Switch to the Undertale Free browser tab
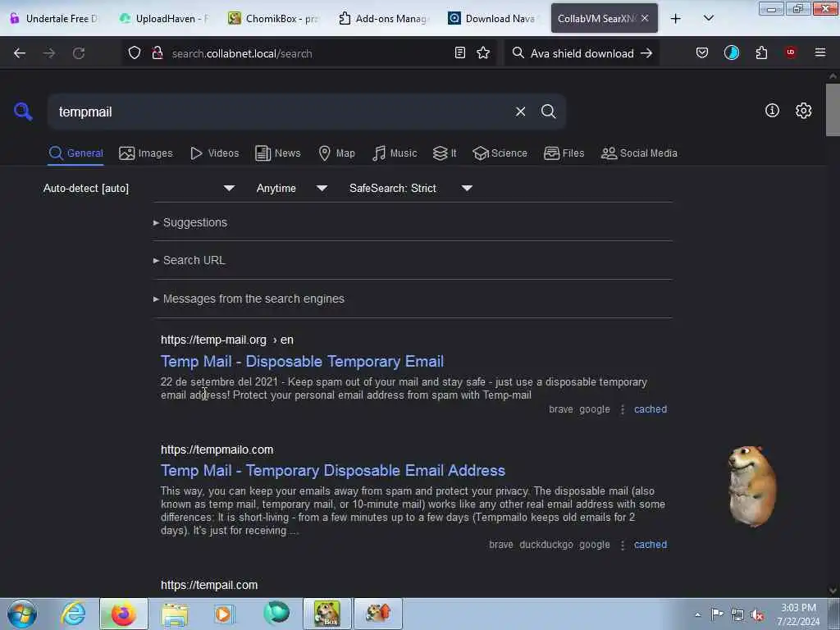This screenshot has height=630, width=840. 55,18
